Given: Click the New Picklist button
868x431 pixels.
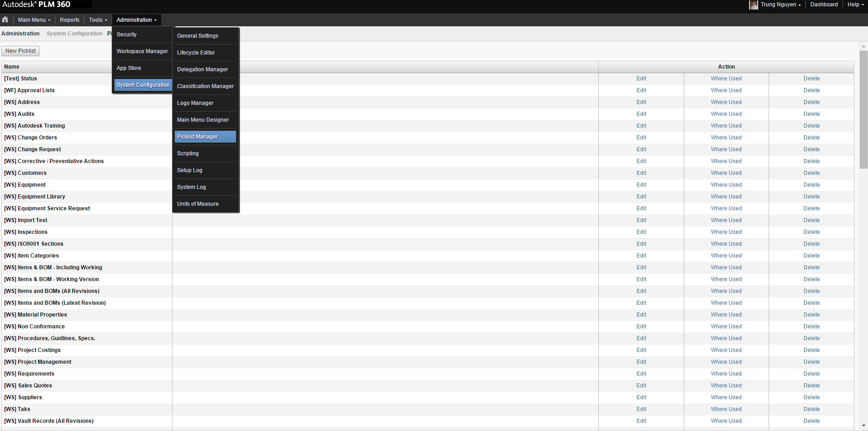Looking at the screenshot, I should point(20,50).
